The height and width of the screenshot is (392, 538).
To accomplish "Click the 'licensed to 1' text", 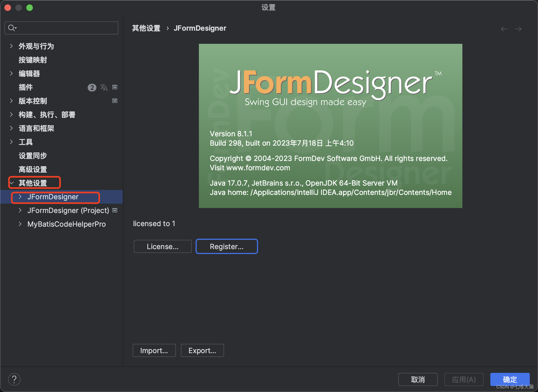I will pyautogui.click(x=154, y=224).
